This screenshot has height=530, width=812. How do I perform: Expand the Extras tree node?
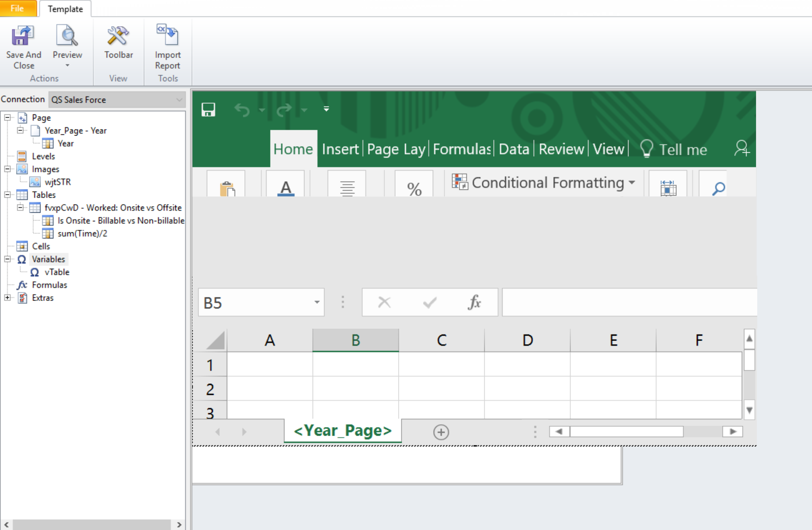point(7,298)
